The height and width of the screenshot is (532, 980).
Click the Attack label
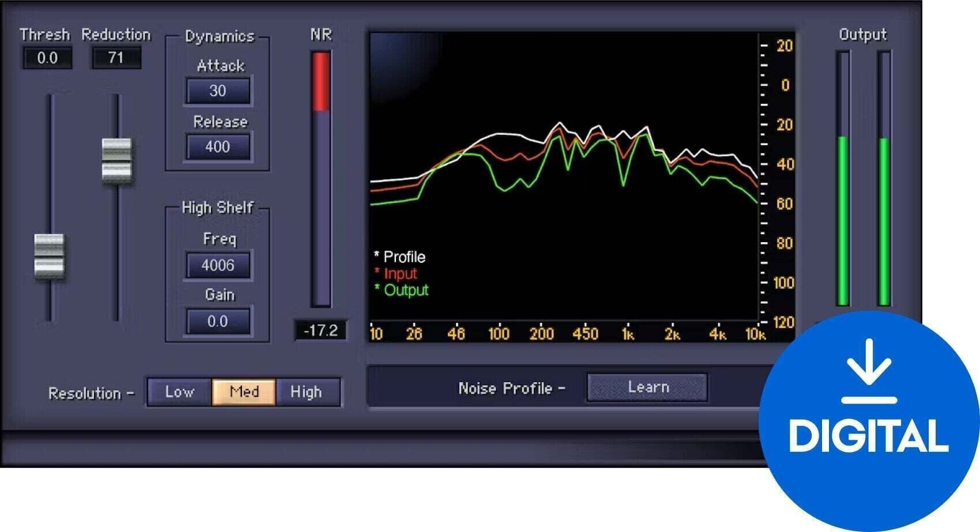221,66
